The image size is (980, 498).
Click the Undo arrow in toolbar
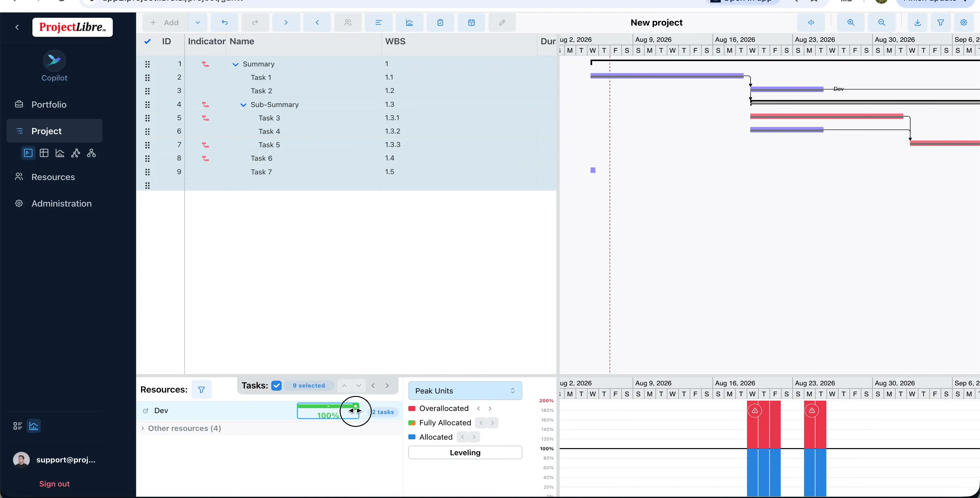click(225, 22)
